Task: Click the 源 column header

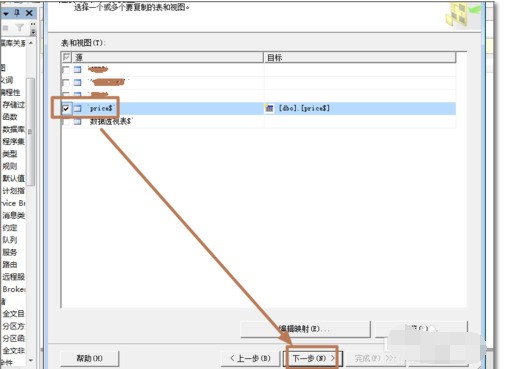Action: click(x=167, y=57)
